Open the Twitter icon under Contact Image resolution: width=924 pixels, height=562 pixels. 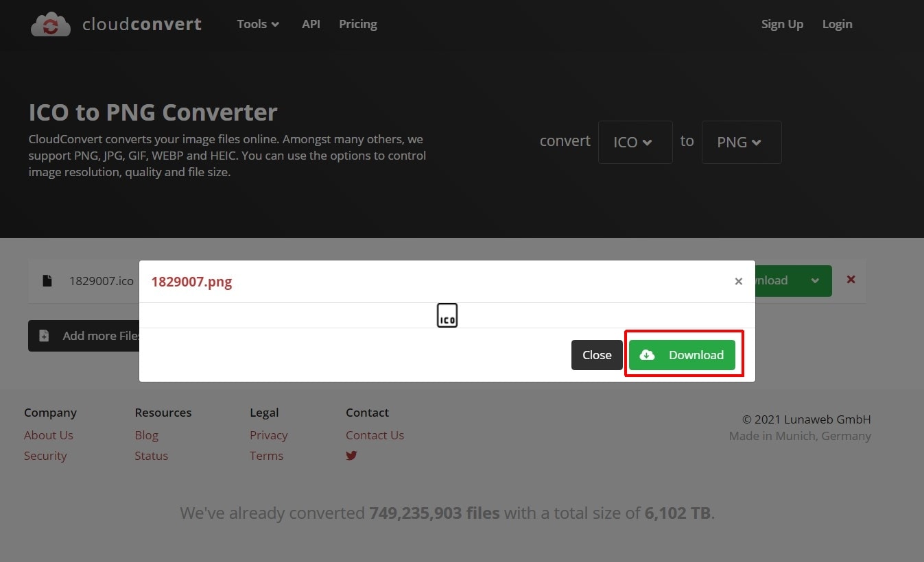coord(351,455)
